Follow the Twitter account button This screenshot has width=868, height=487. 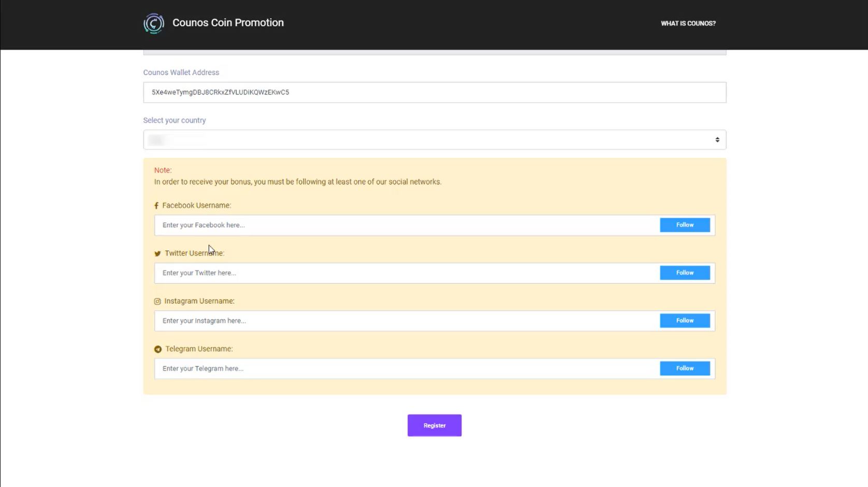685,273
